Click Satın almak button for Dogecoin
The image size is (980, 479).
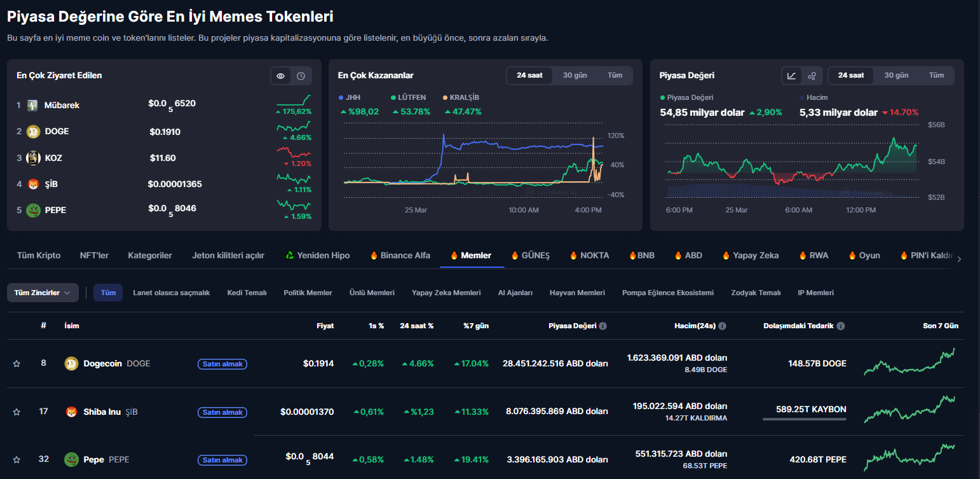(222, 364)
